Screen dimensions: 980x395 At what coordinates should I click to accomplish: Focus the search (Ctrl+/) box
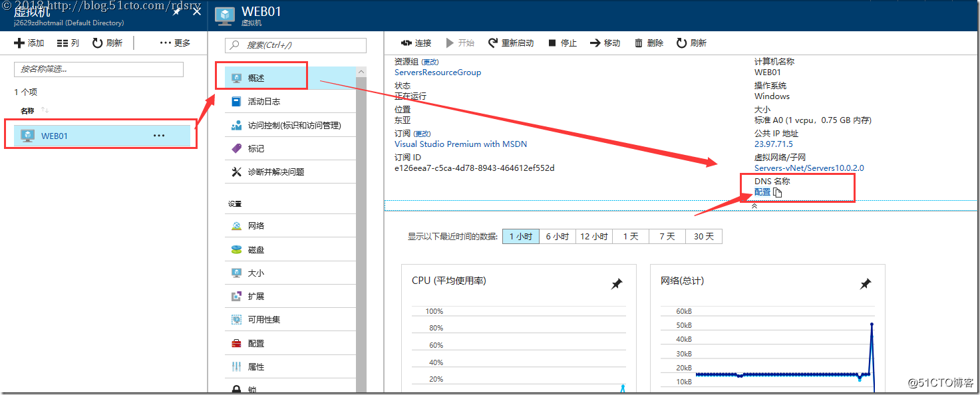point(295,45)
